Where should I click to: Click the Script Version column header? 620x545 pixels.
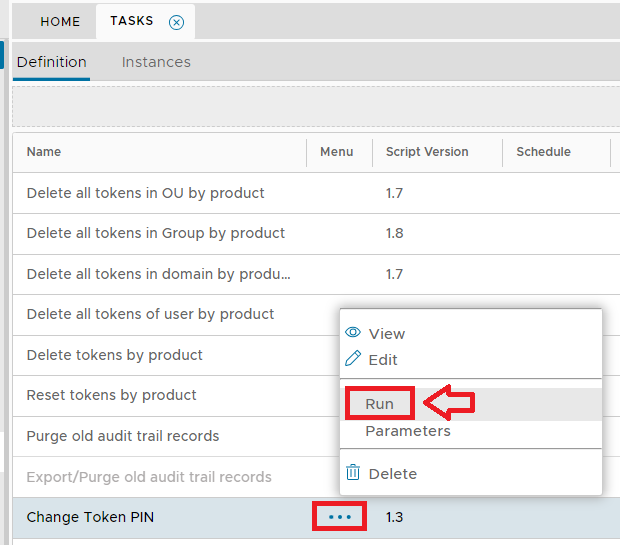point(427,152)
